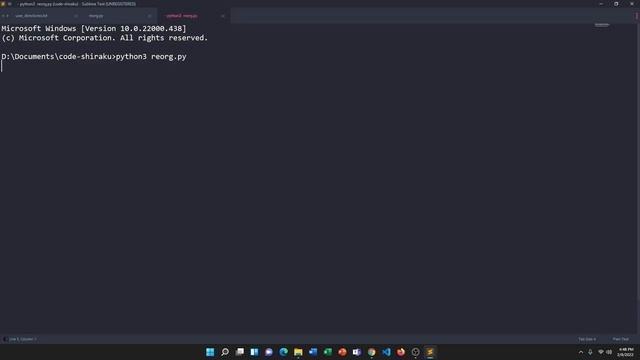640x360 pixels.
Task: Click the Line, Column indicator in the status bar
Action: tap(23, 339)
